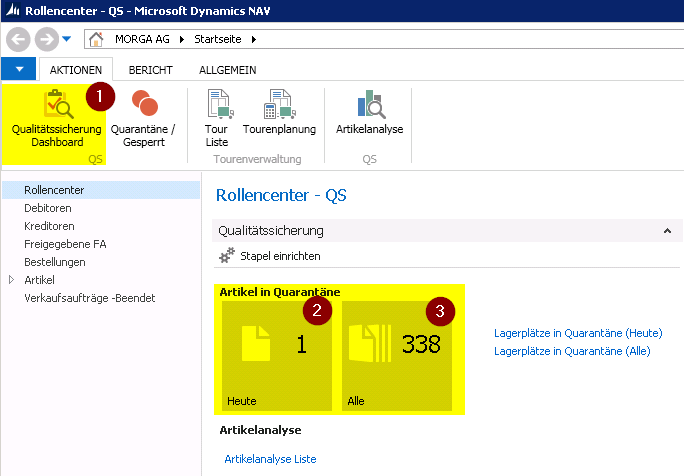Screen dimensions: 684x476
Task: Select MORGA AG in the address bar
Action: (142, 39)
